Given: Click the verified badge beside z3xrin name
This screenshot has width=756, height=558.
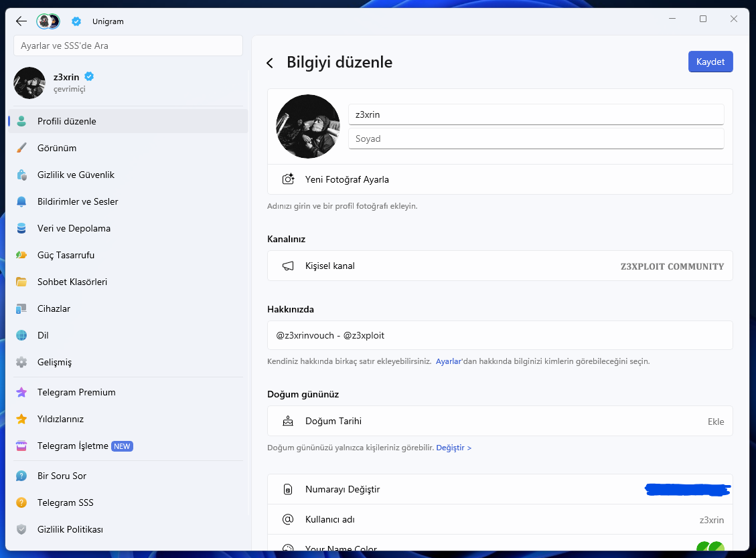Looking at the screenshot, I should [89, 76].
